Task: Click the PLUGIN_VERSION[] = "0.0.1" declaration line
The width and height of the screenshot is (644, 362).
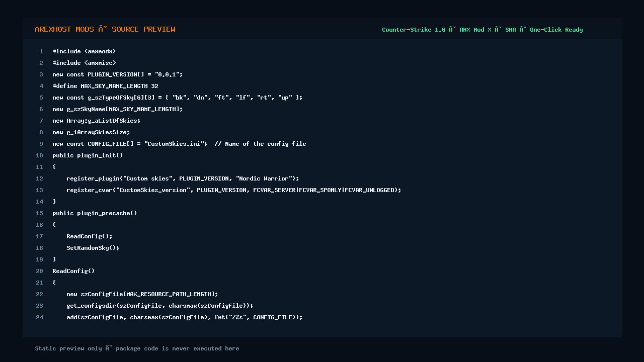Action: pos(117,74)
